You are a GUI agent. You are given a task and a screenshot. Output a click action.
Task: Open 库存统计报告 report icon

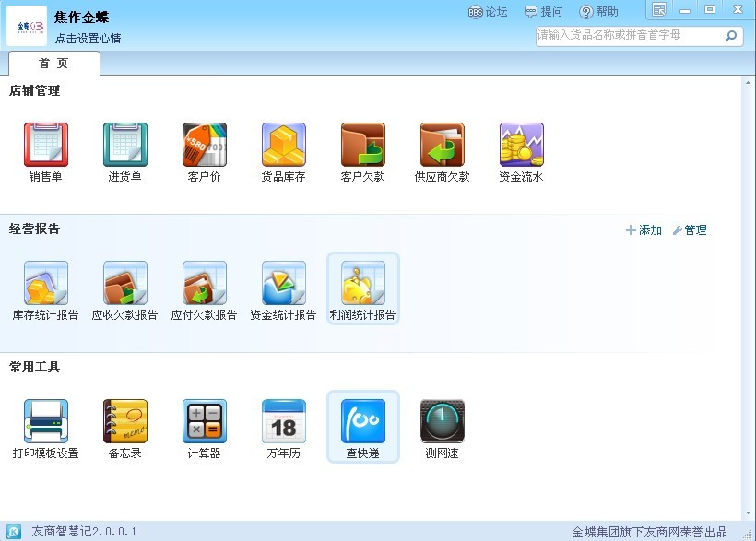[x=46, y=284]
